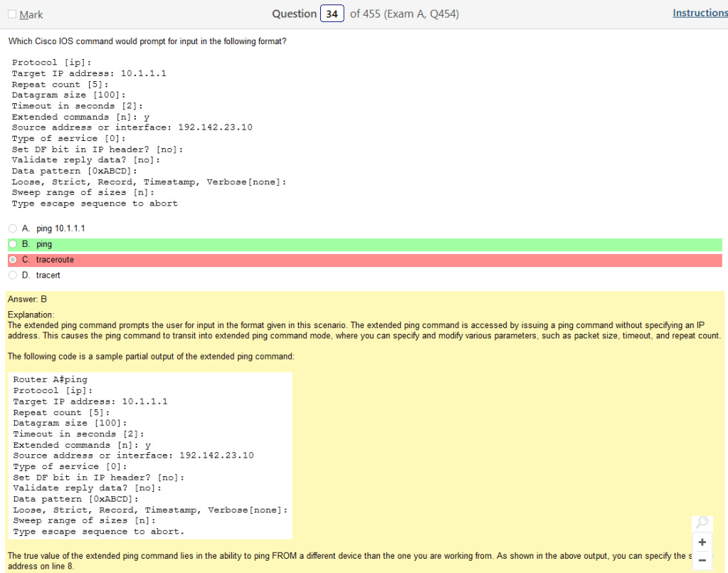Zoom out with the minus button
728x573 pixels.
[x=702, y=560]
